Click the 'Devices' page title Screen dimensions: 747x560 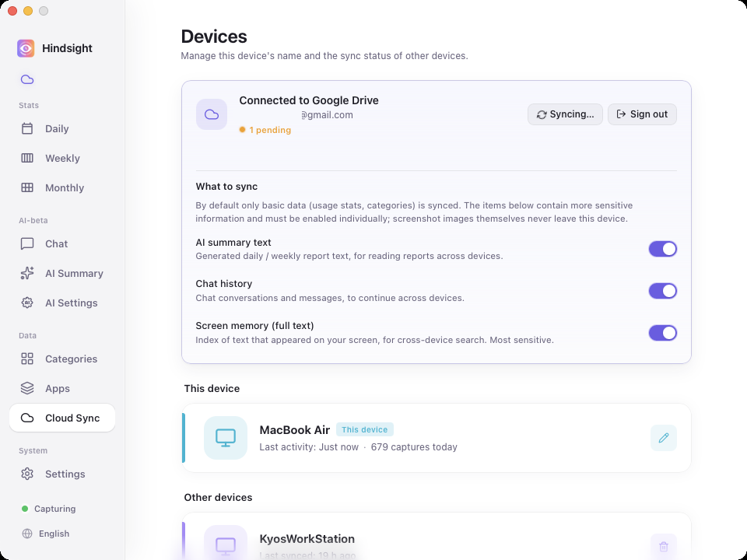tap(214, 37)
